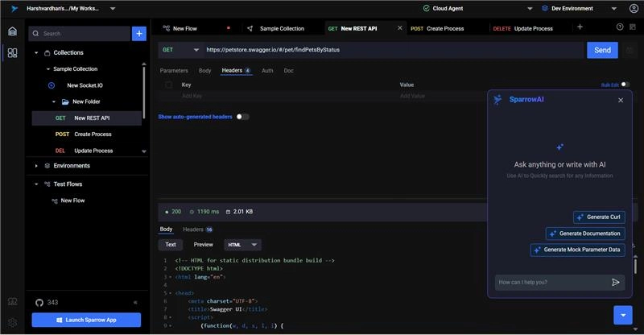Click the New Socket.IO icon

pos(52,85)
